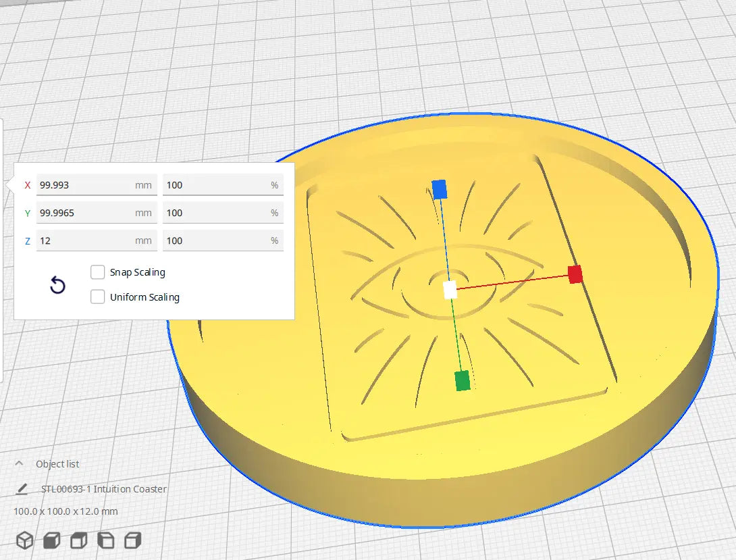Click the pencil icon to rename the model
Image resolution: width=736 pixels, height=560 pixels.
(23, 489)
